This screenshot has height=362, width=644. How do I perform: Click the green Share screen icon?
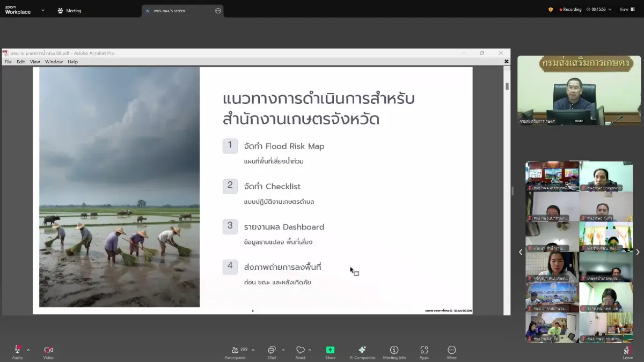point(331,349)
